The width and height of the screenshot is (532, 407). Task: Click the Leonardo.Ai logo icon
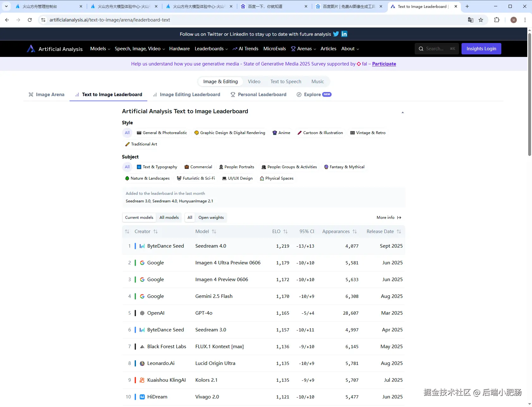click(x=142, y=363)
